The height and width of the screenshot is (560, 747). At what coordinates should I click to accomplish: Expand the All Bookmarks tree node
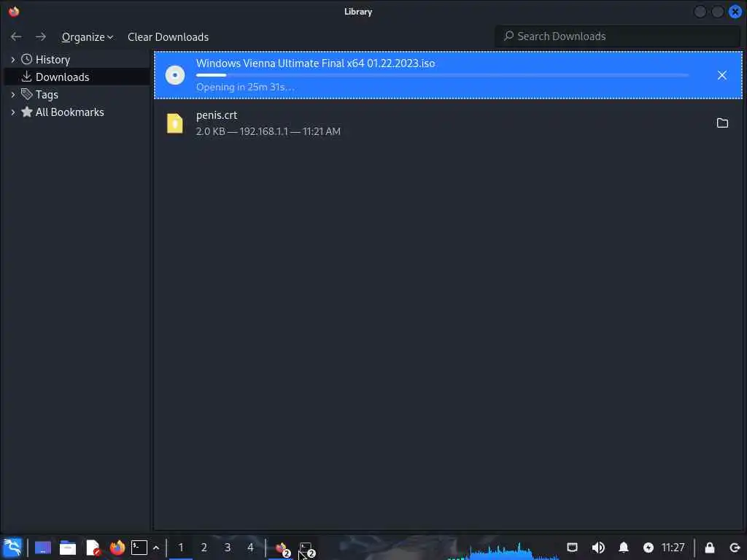pyautogui.click(x=13, y=112)
